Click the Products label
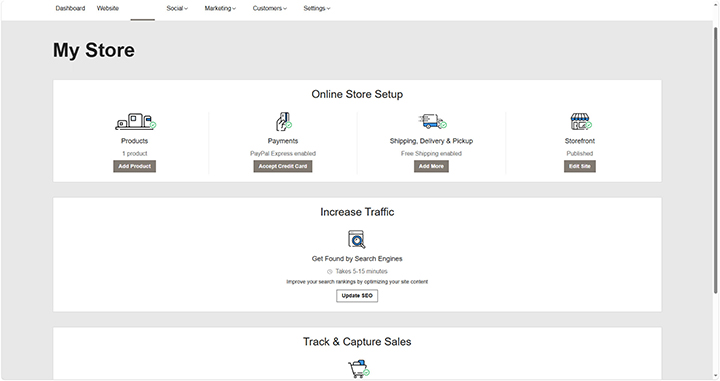 point(135,141)
